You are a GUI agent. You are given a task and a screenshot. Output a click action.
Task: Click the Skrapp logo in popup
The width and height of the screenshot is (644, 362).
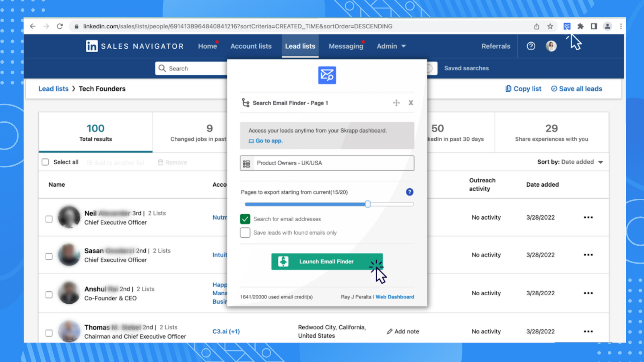(x=327, y=75)
